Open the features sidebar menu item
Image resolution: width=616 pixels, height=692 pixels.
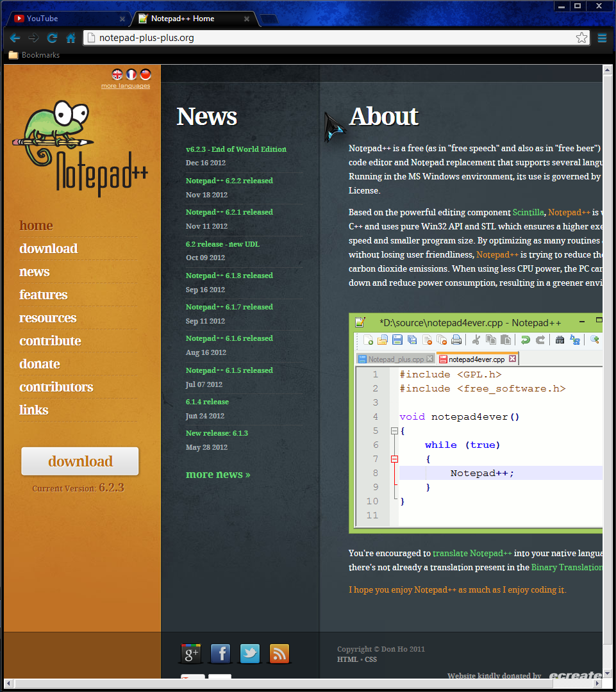click(x=44, y=294)
